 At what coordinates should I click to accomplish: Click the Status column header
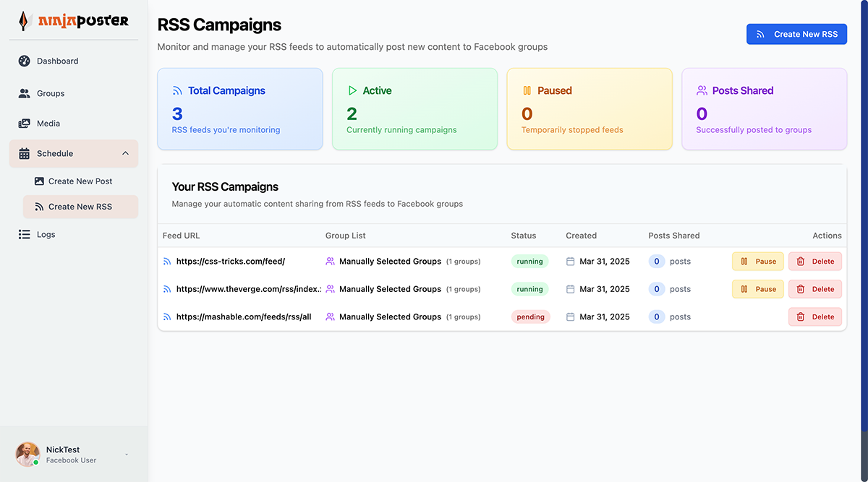524,236
